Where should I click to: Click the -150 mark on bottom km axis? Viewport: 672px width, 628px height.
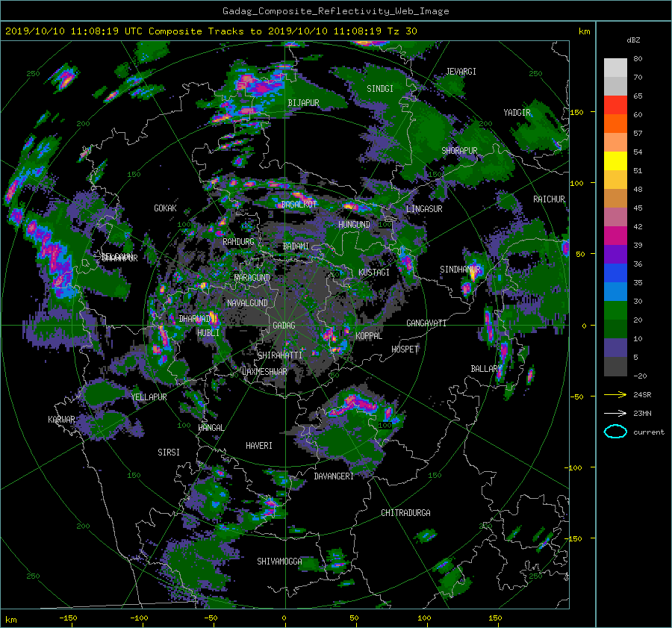point(68,618)
